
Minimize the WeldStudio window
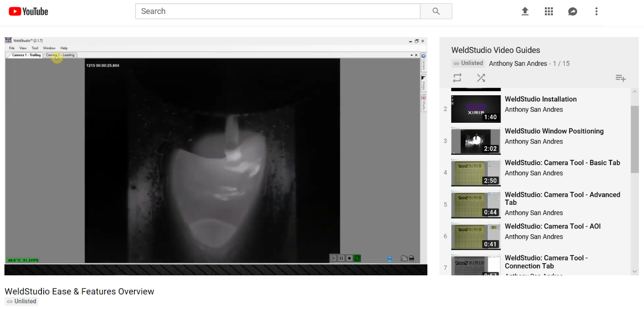click(410, 41)
